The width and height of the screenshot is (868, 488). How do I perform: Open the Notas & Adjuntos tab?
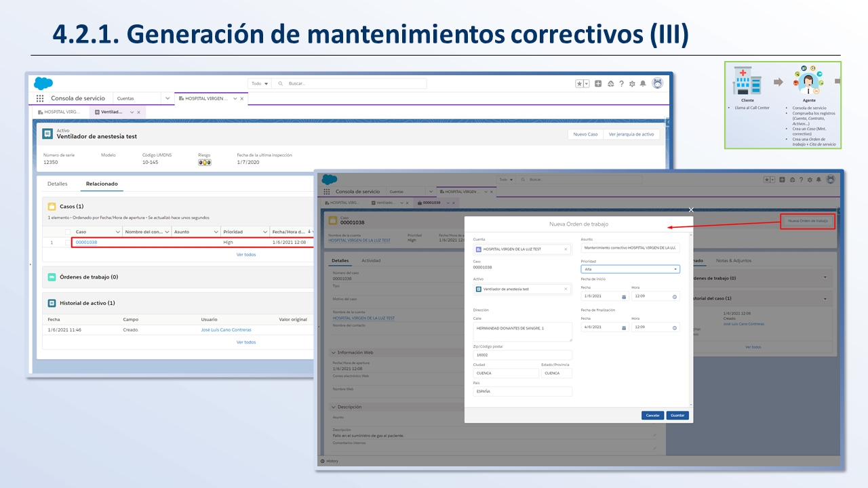pos(734,260)
